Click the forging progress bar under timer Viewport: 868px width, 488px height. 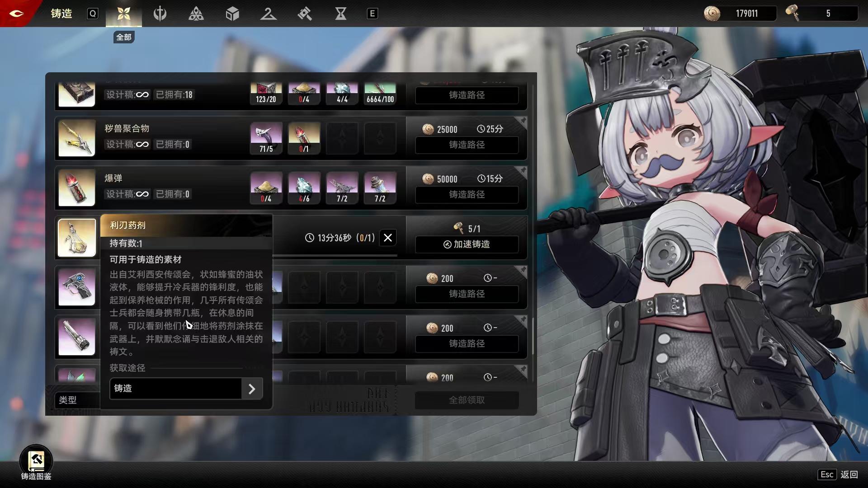pyautogui.click(x=335, y=255)
